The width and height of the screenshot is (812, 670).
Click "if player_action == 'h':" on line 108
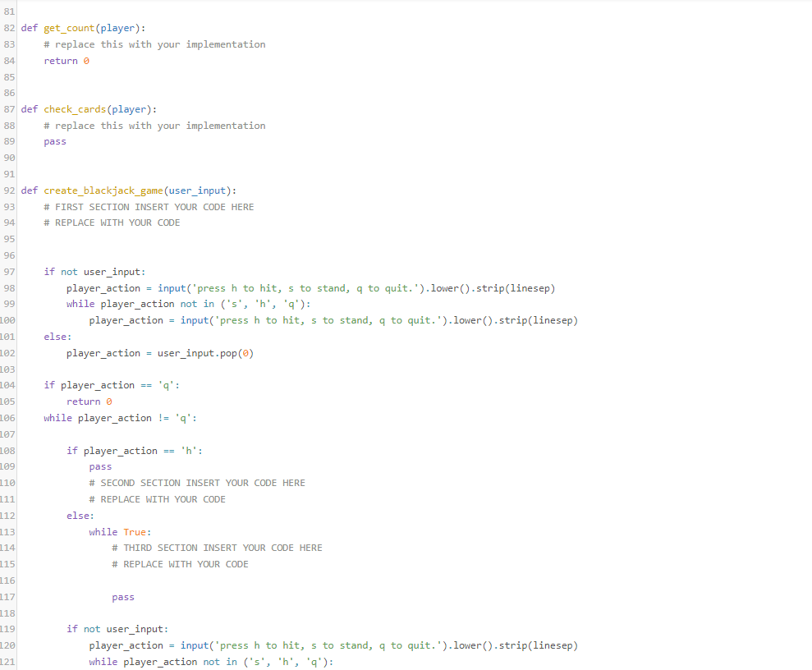[135, 451]
